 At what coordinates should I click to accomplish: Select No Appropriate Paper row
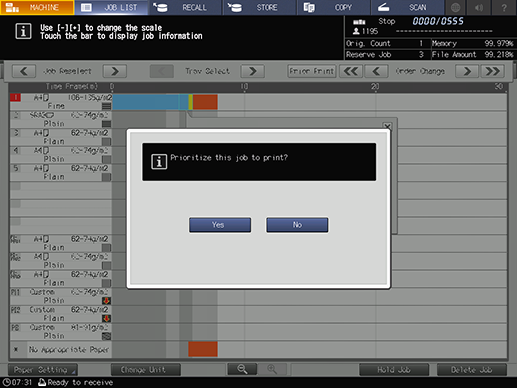tap(61, 349)
